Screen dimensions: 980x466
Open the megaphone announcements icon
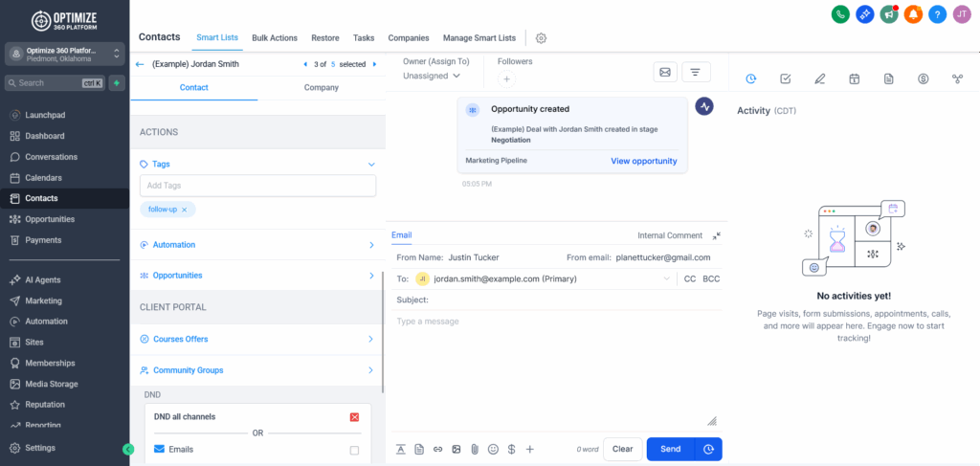click(889, 13)
